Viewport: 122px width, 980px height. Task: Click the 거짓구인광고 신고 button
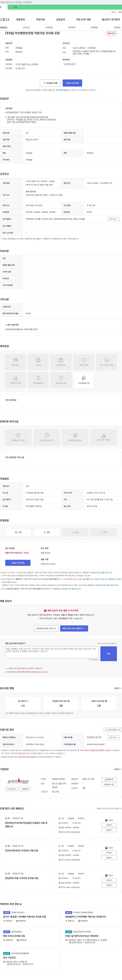pyautogui.click(x=113, y=730)
